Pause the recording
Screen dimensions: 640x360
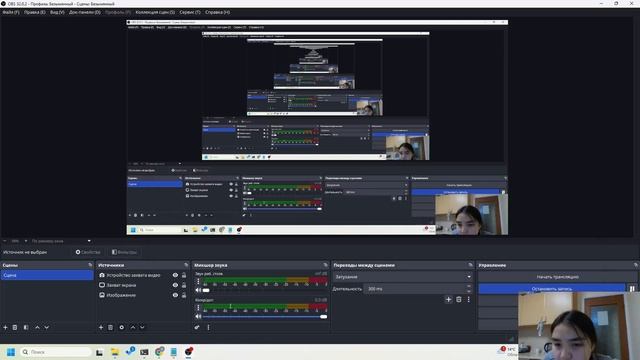pyautogui.click(x=632, y=289)
